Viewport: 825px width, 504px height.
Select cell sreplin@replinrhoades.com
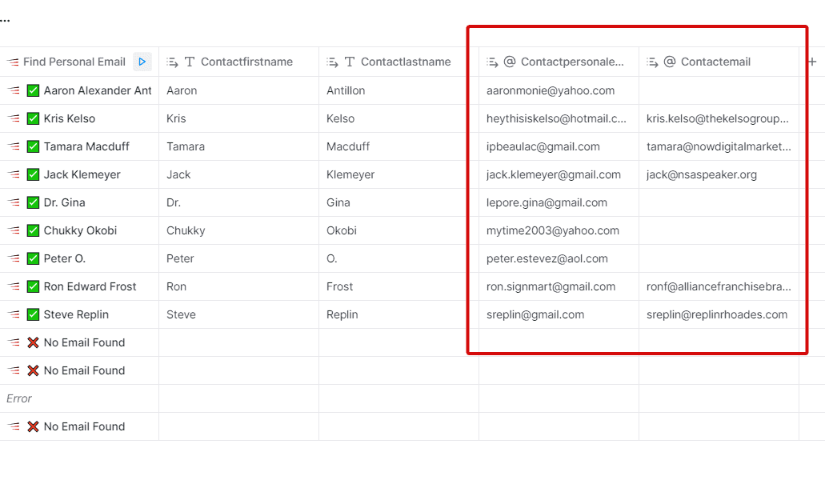(719, 314)
